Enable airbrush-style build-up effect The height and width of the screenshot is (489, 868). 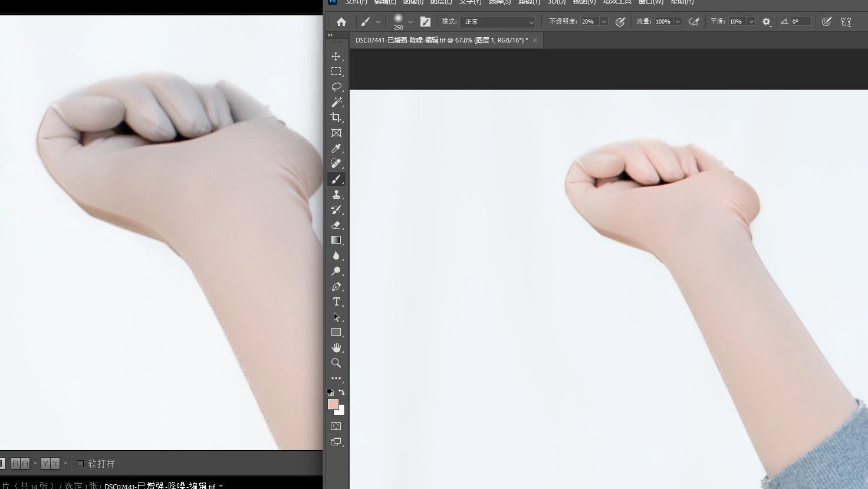click(x=694, y=22)
